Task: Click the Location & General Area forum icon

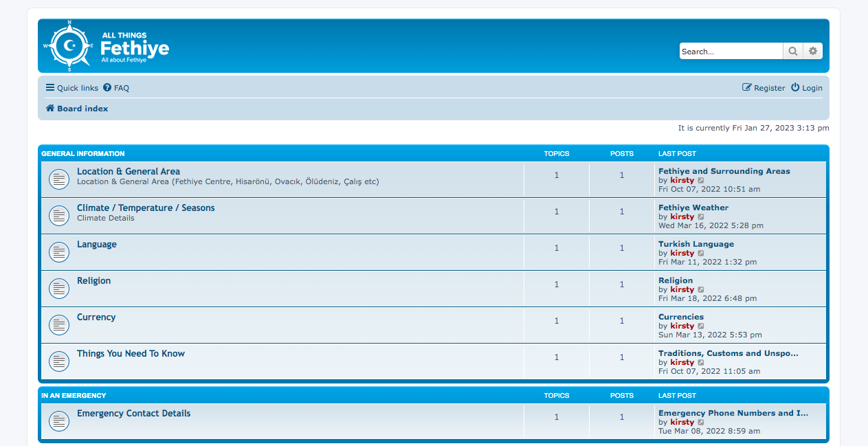Action: [x=59, y=179]
